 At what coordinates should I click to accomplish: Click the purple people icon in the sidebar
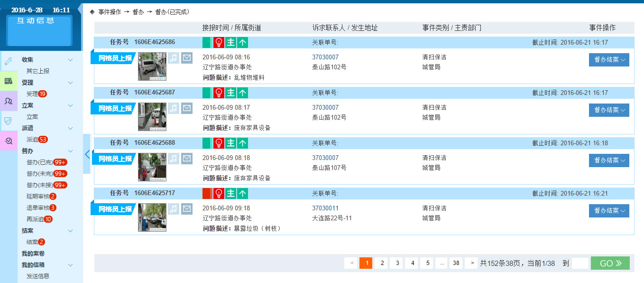9,101
